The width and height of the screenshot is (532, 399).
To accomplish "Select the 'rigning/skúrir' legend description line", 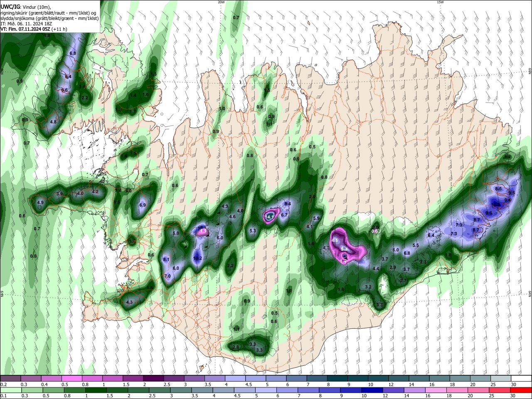I will tap(48, 13).
